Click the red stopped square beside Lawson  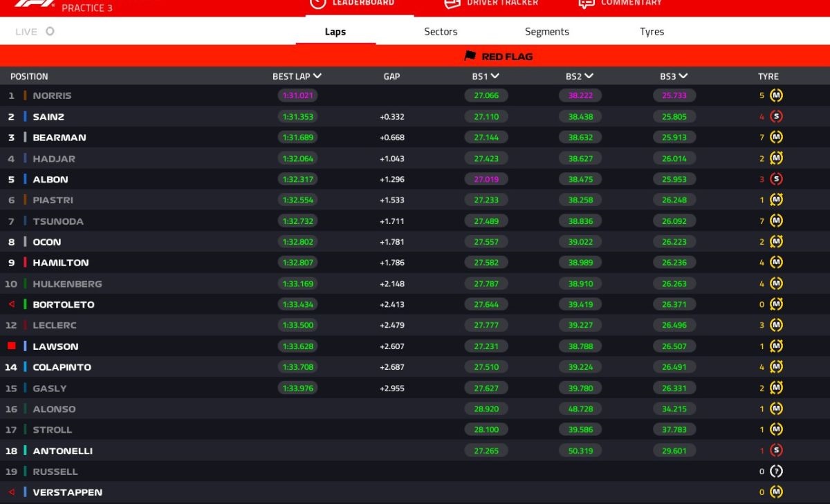(11, 346)
